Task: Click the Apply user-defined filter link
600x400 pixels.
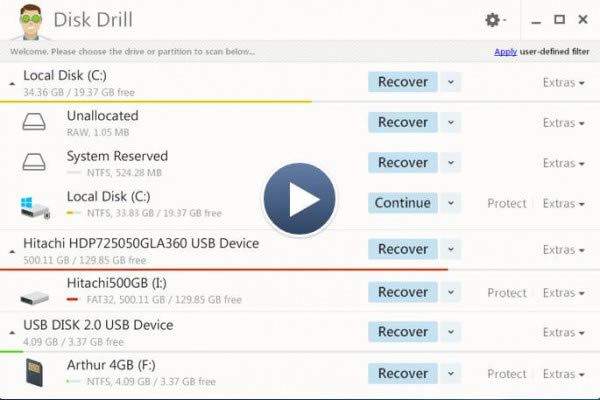Action: click(x=505, y=52)
